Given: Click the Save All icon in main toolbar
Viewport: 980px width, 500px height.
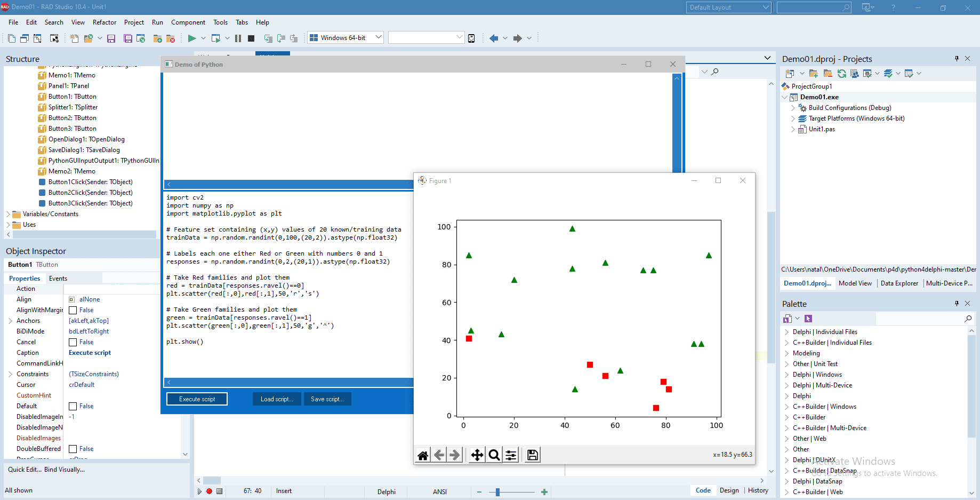Looking at the screenshot, I should [x=128, y=38].
